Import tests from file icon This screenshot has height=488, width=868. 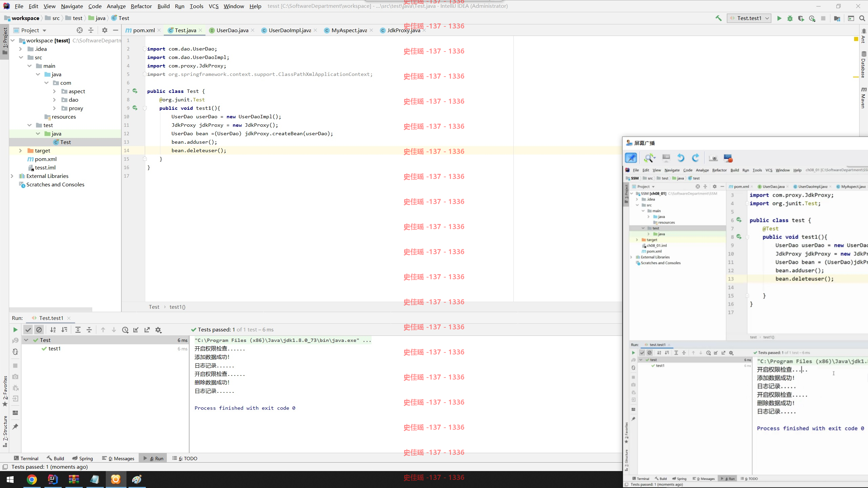(x=136, y=330)
